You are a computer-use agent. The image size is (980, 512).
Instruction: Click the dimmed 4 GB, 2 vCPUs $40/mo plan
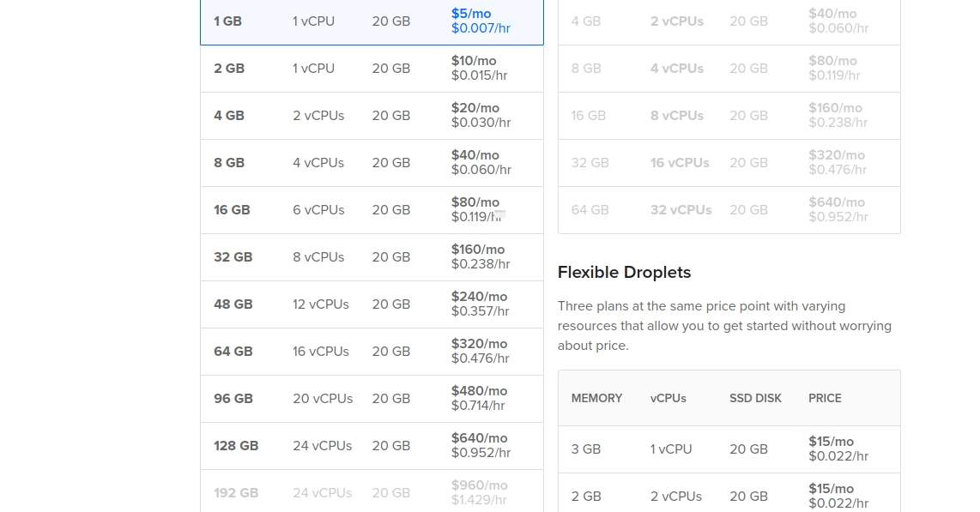point(729,21)
